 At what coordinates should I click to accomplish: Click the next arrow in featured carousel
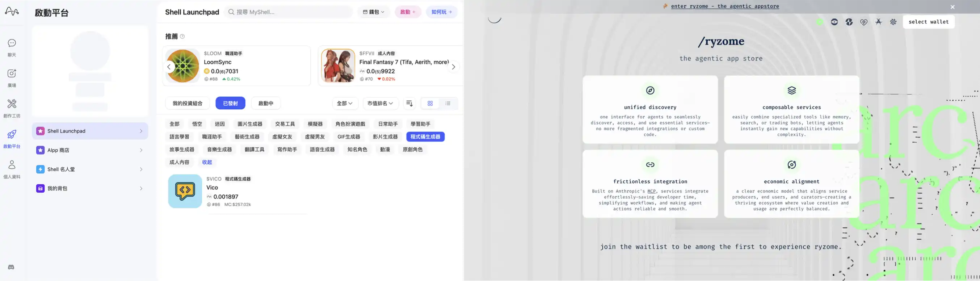(x=453, y=67)
